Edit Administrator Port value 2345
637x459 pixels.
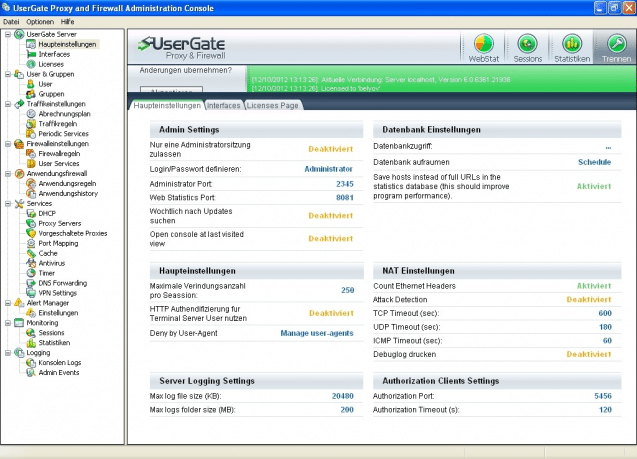tap(345, 184)
